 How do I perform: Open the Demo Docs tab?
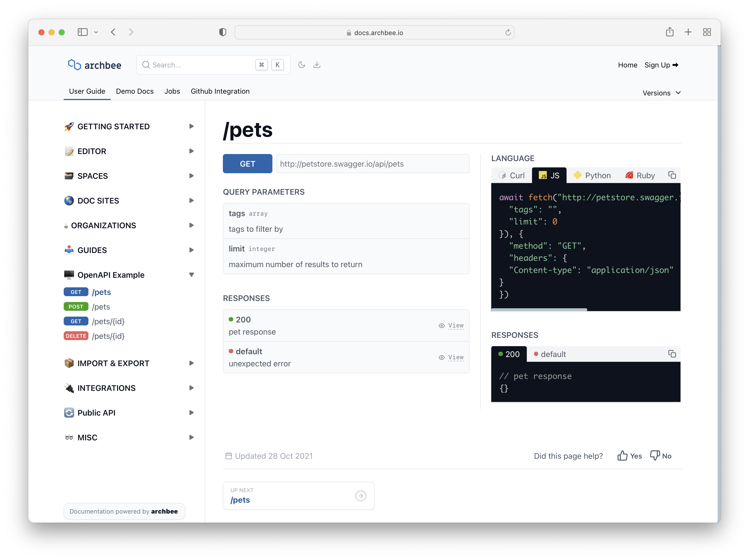(134, 91)
